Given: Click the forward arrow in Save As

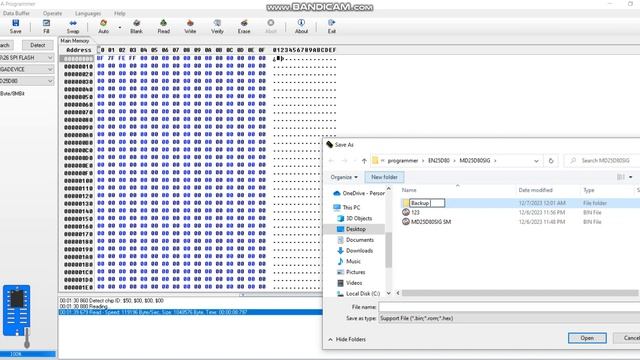Looking at the screenshot, I should [345, 161].
